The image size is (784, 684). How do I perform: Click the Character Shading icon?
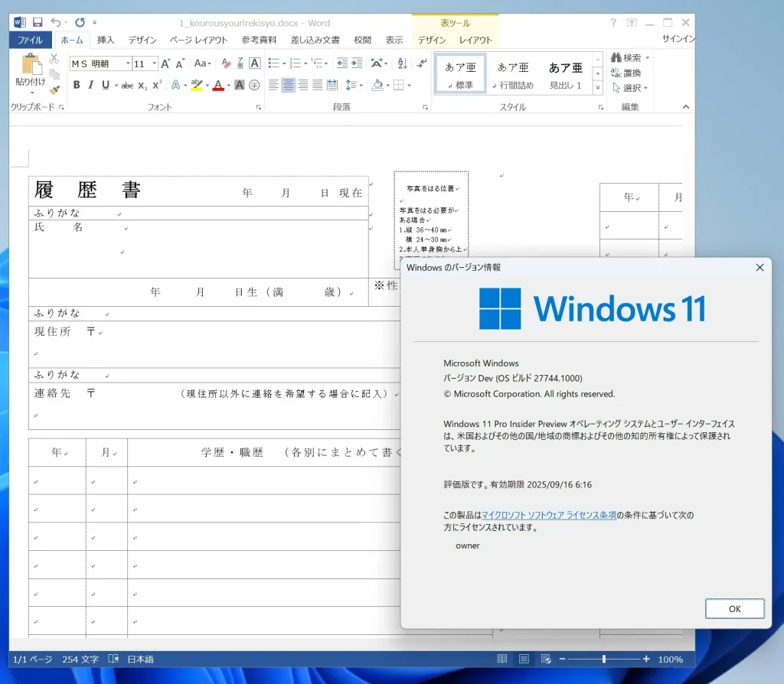click(x=240, y=85)
